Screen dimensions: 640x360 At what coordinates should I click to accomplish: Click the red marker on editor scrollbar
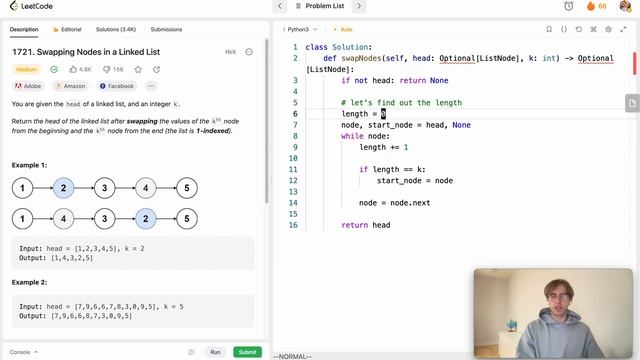point(635,63)
